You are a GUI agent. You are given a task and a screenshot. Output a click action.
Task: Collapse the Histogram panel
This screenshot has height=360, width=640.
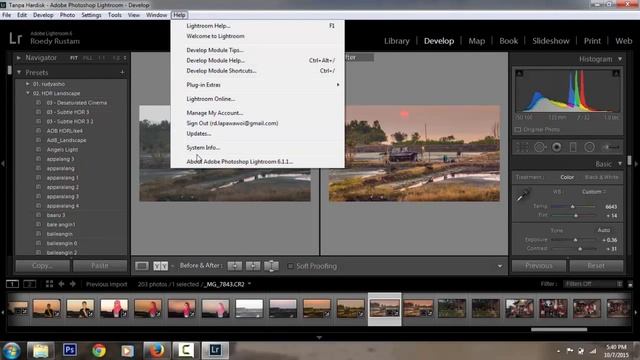(620, 59)
